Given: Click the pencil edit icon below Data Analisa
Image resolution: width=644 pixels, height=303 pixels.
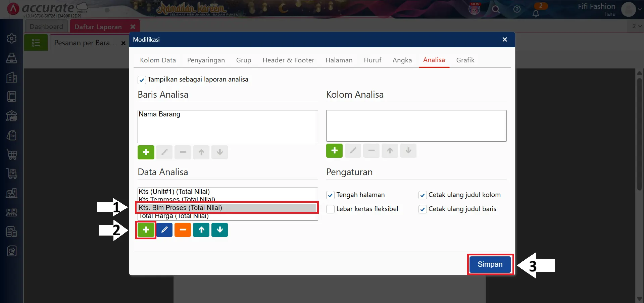Looking at the screenshot, I should [x=164, y=230].
